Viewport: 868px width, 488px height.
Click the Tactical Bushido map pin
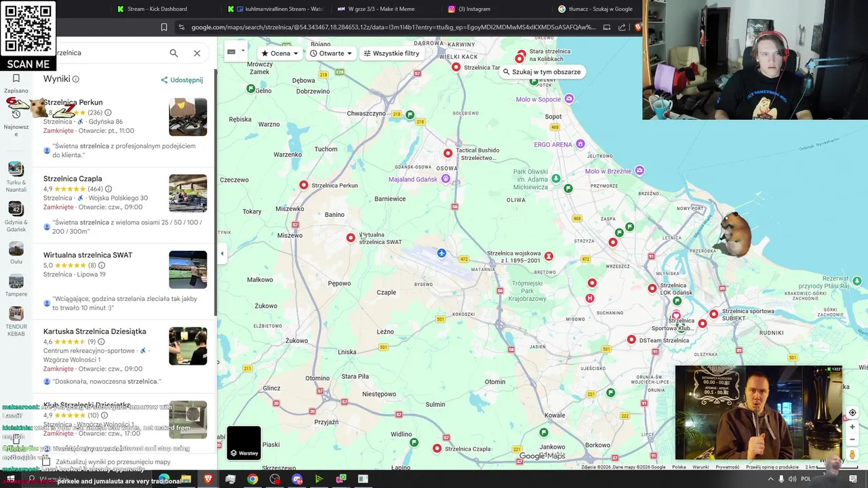point(448,154)
